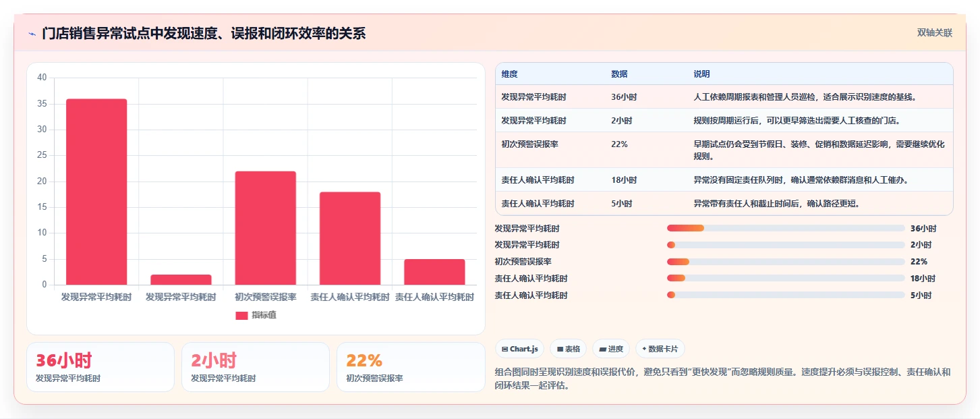Click the footer paragraph starting 组合图同时呈现
Viewport: 980px width, 419px height.
[722, 379]
